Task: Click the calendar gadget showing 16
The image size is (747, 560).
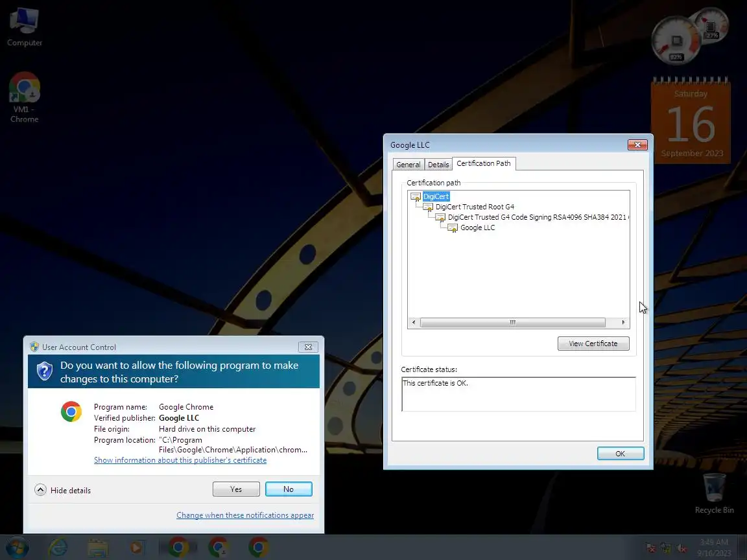Action: pyautogui.click(x=691, y=121)
